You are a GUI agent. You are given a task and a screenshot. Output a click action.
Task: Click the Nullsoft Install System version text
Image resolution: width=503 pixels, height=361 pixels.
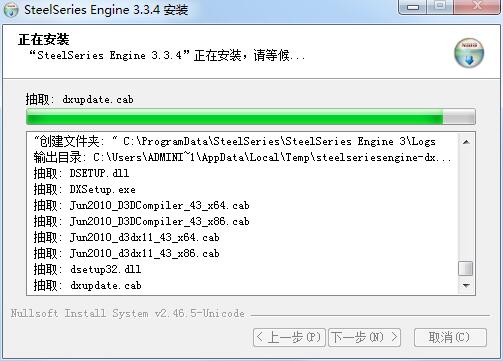coord(128,313)
